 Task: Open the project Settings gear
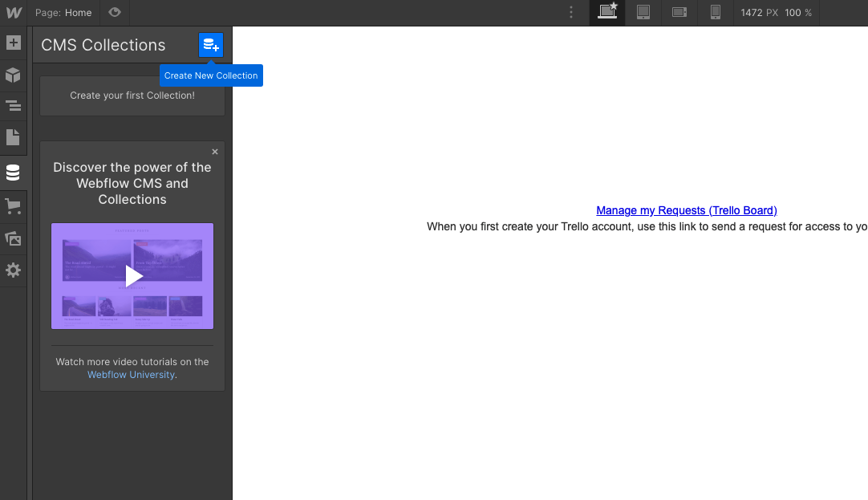14,270
